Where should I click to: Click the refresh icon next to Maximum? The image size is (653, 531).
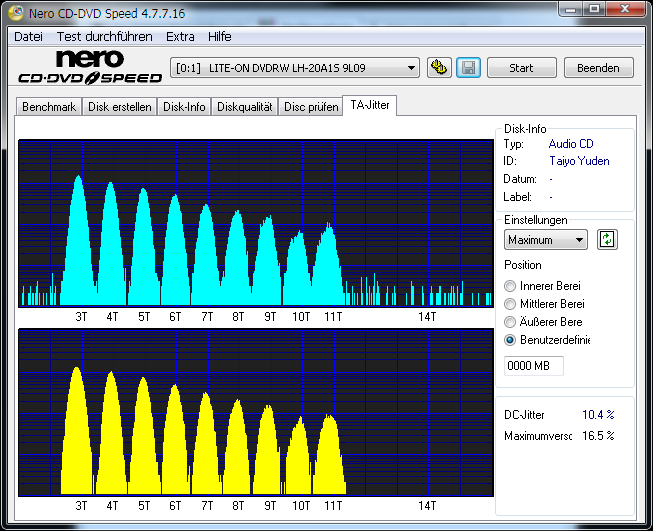[x=607, y=239]
